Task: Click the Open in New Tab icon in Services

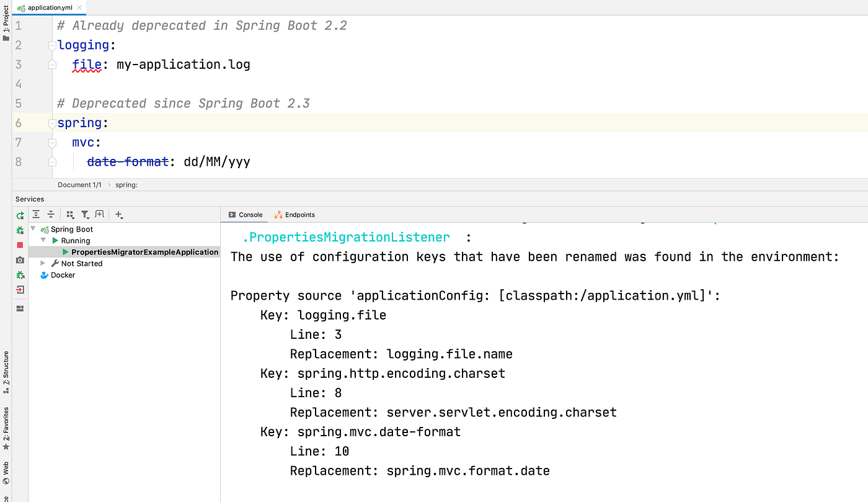Action: (x=100, y=215)
